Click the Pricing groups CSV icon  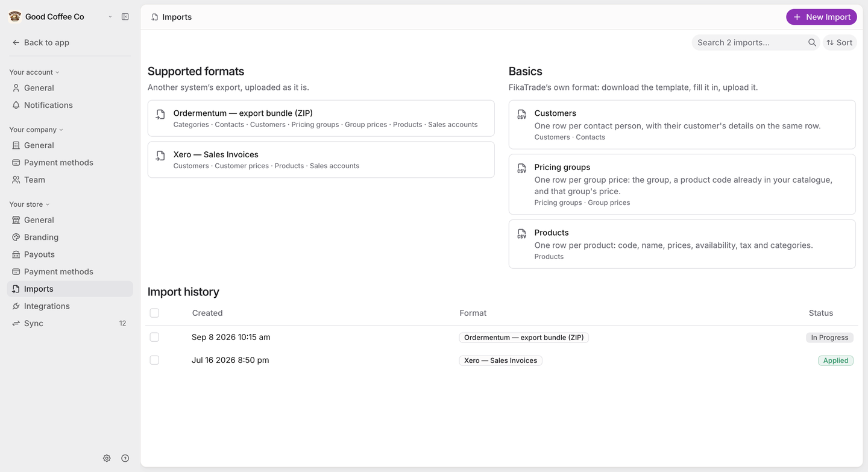(x=521, y=168)
